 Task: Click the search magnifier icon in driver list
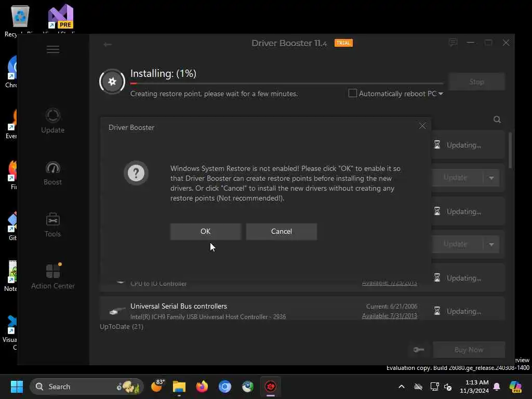coord(497,119)
